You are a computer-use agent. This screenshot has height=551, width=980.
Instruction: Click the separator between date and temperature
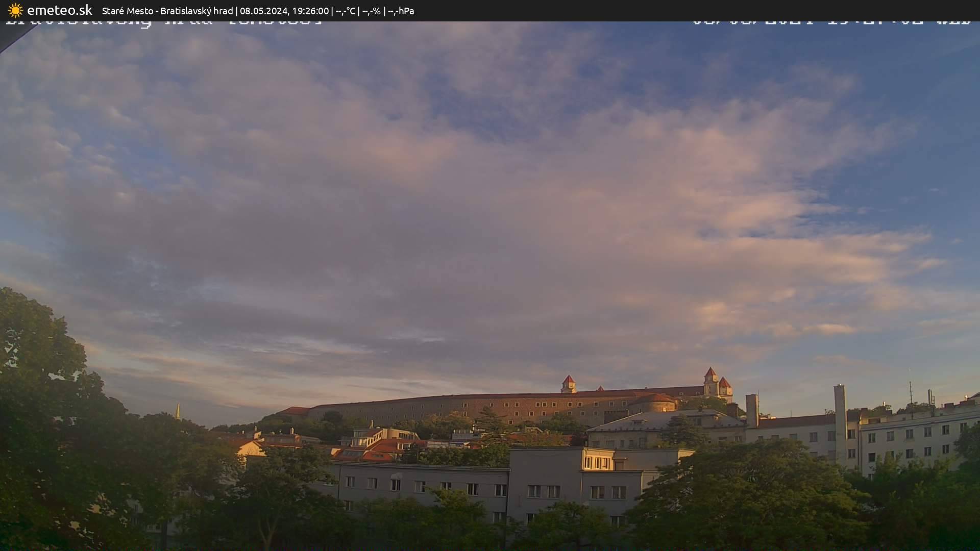pos(332,10)
